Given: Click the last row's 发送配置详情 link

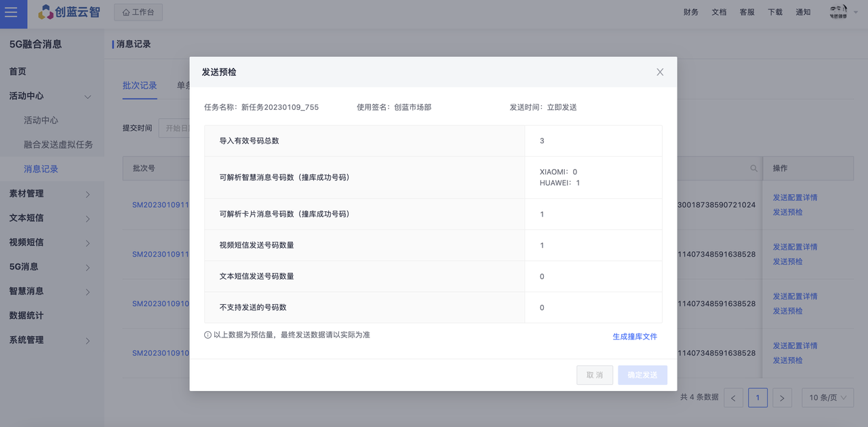Looking at the screenshot, I should (795, 346).
